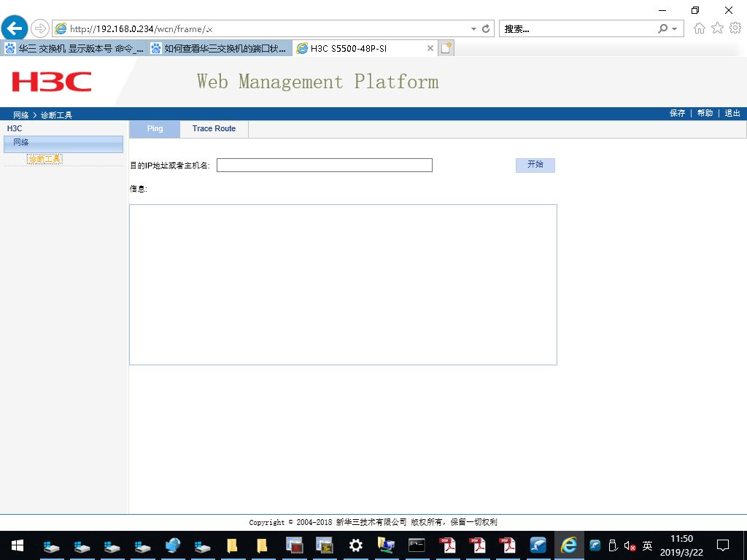This screenshot has width=747, height=560.
Task: Close the H3C S5500-48P-SI tab
Action: (x=430, y=48)
